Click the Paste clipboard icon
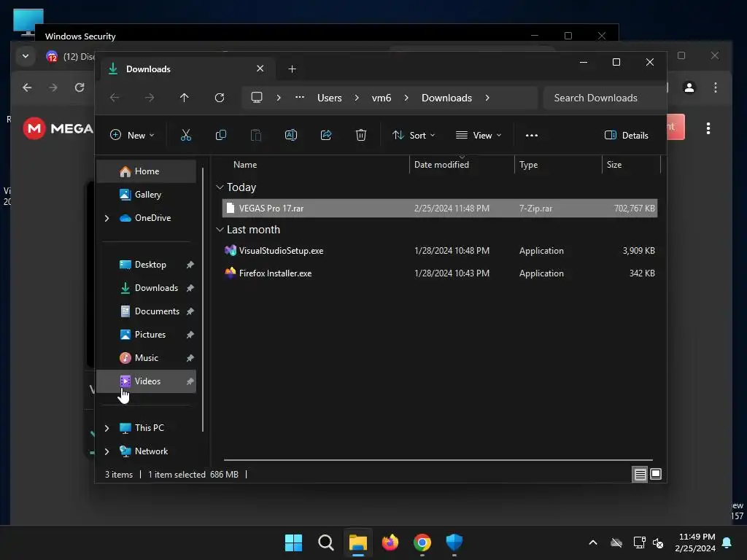The height and width of the screenshot is (560, 747). tap(256, 135)
